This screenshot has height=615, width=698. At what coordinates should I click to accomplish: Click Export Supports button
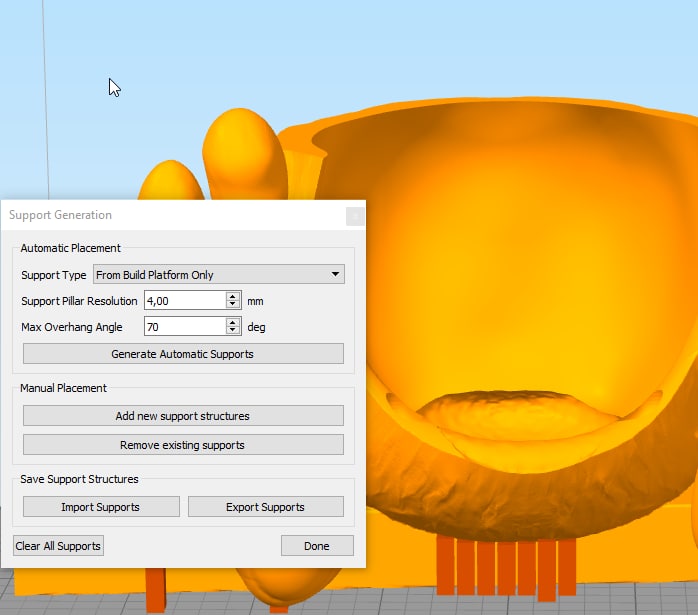pos(266,507)
